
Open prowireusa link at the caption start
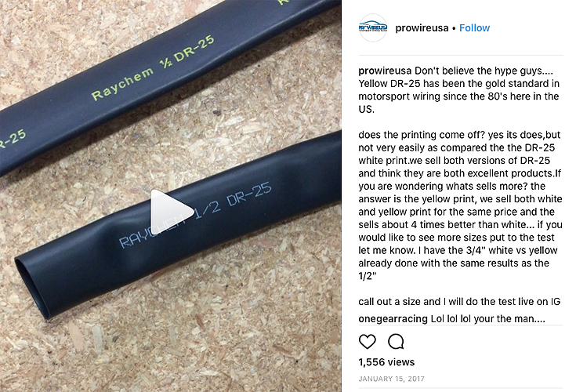tap(385, 71)
